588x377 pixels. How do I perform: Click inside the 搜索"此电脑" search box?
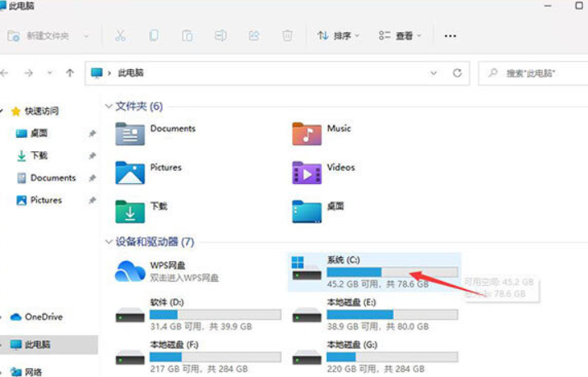(x=533, y=73)
